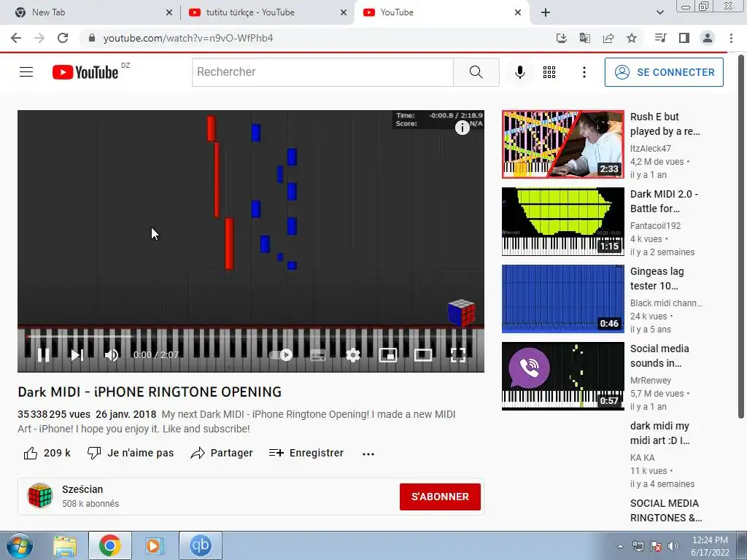The width and height of the screenshot is (747, 560).
Task: Open the YouTube apps grid
Action: point(549,72)
